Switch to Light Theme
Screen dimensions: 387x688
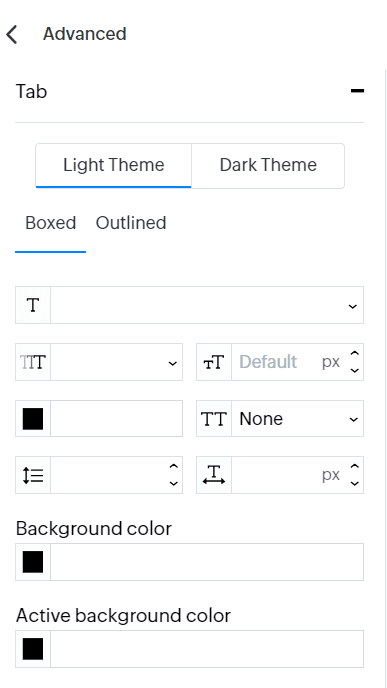(x=114, y=165)
